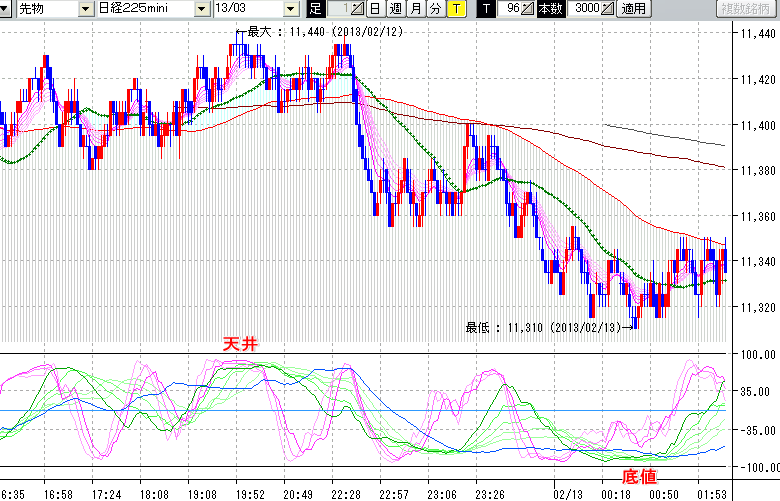Click the 複数銘柄 multiple symbols button
This screenshot has width=780, height=501.
point(746,9)
